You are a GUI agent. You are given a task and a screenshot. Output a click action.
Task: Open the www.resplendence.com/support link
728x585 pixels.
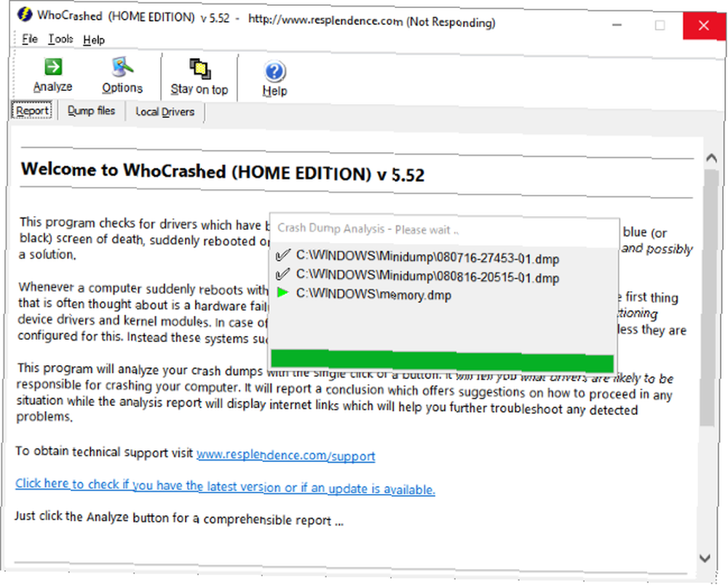tap(286, 455)
